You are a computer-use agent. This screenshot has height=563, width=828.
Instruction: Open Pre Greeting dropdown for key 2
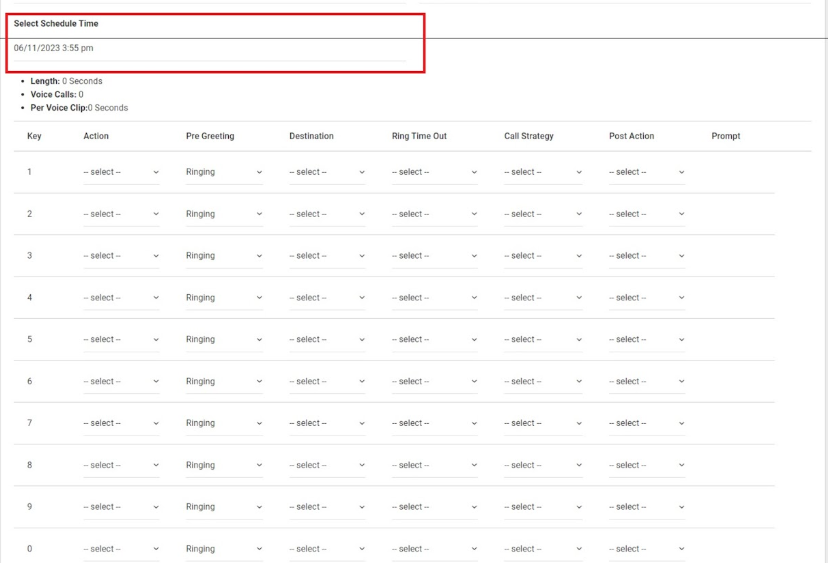pyautogui.click(x=224, y=214)
